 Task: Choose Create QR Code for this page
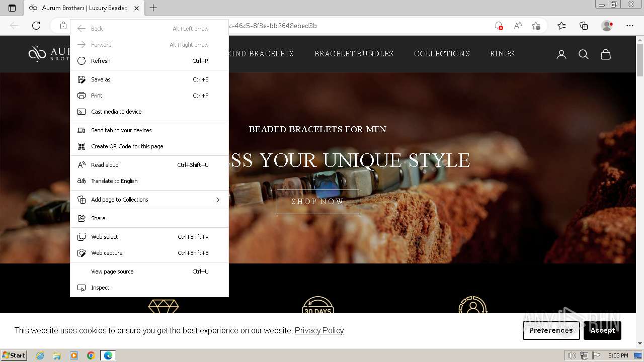[149, 146]
